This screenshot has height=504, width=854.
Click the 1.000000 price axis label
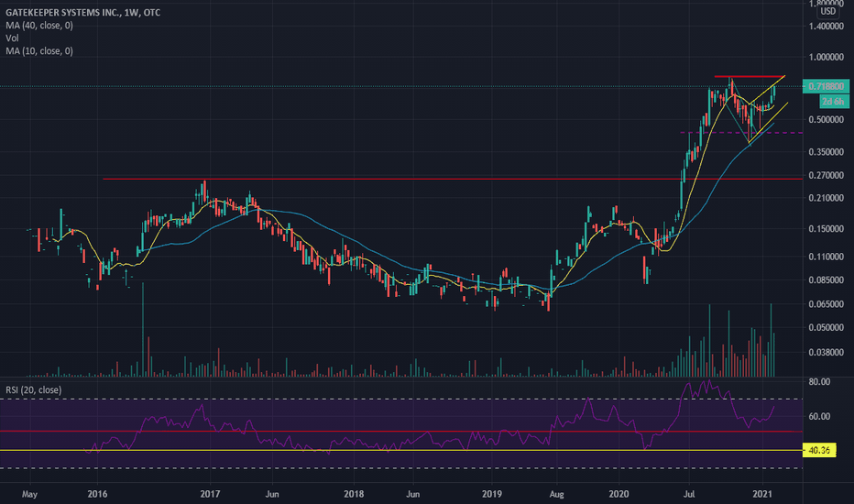pyautogui.click(x=827, y=57)
